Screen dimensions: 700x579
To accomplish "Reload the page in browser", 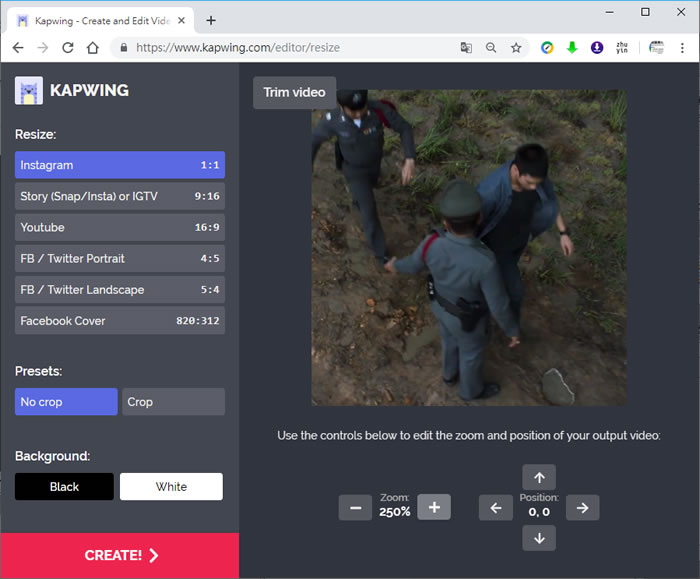I will 68,47.
